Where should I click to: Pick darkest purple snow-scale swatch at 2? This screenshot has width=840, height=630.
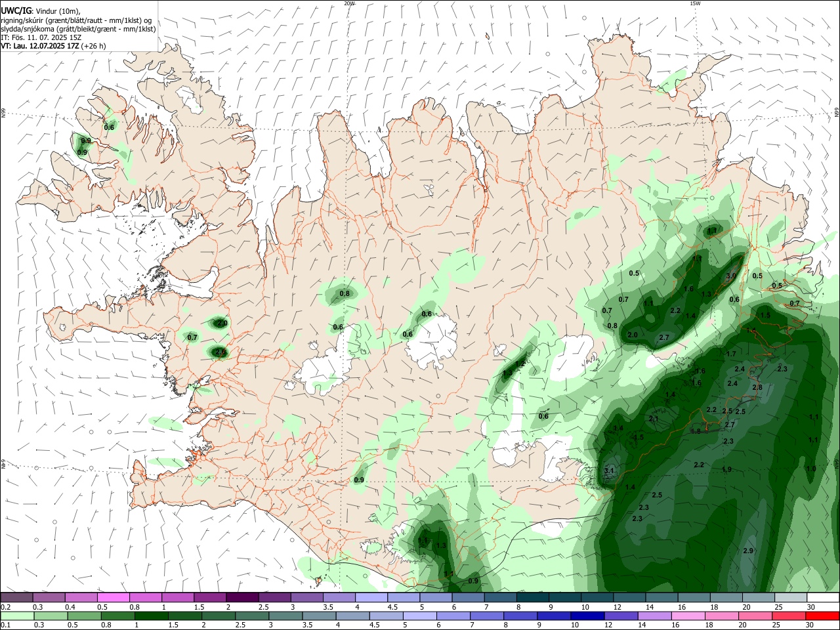241,597
